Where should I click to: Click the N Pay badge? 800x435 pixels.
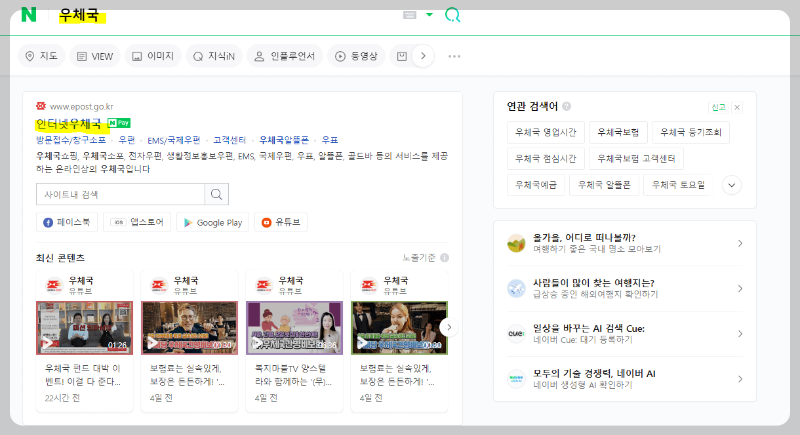[x=119, y=123]
